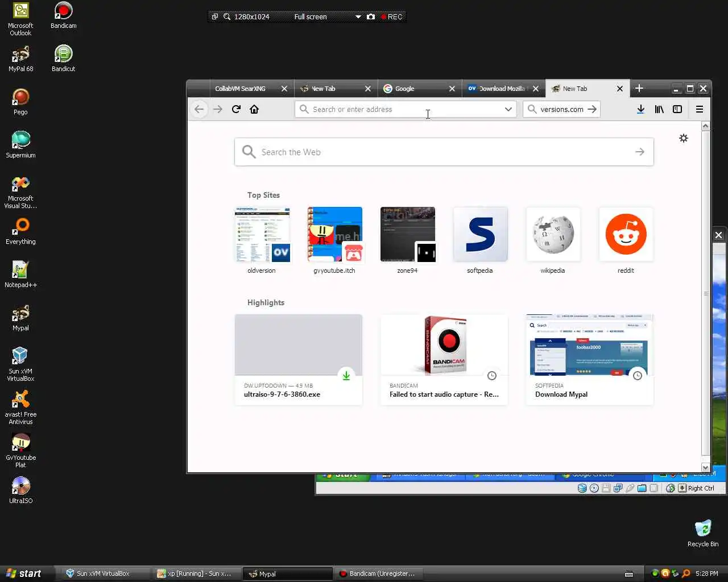Start recording with REC button

(392, 16)
